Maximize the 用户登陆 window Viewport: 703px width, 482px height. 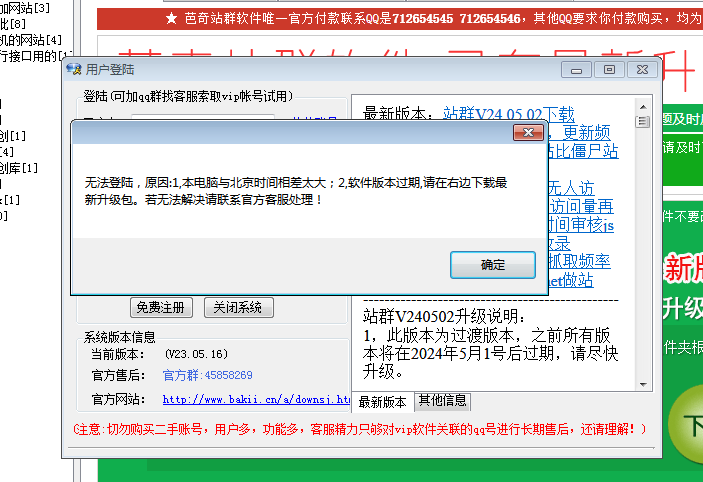tap(609, 69)
